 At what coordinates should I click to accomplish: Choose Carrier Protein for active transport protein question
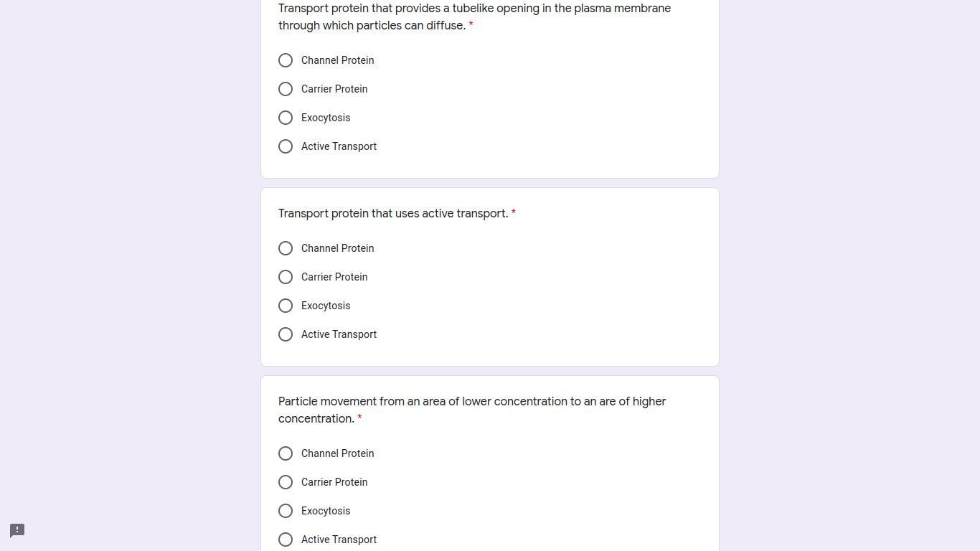click(x=286, y=277)
